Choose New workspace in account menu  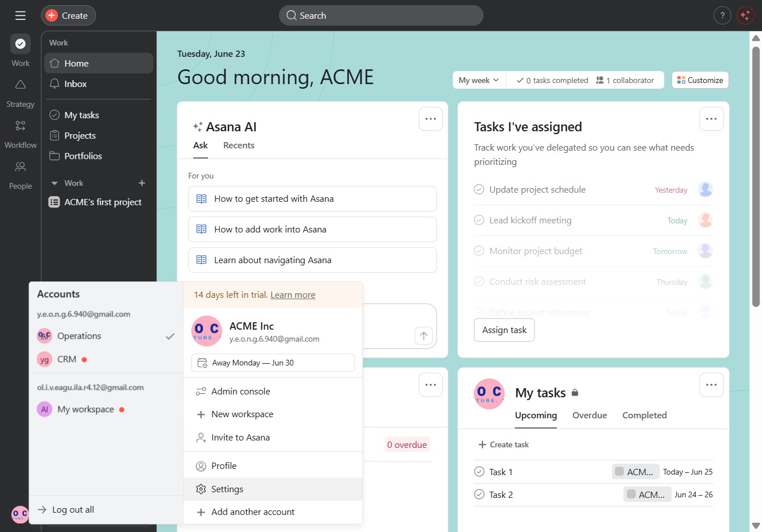point(273,414)
